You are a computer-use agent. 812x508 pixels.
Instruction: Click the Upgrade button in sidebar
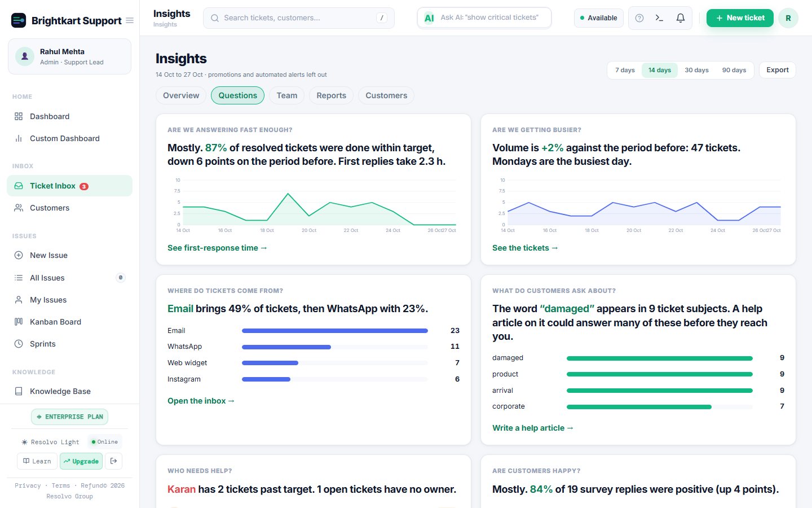[x=81, y=461]
